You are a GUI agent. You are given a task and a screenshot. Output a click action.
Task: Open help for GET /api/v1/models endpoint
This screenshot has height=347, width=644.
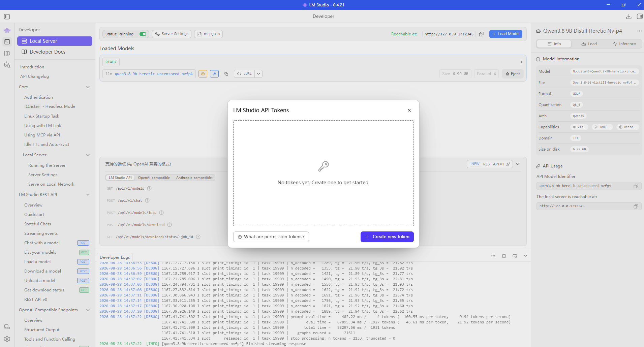[x=149, y=189]
